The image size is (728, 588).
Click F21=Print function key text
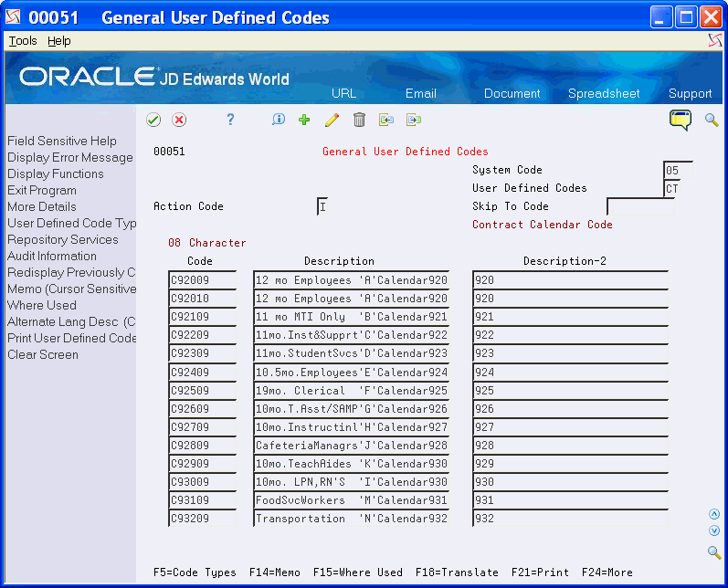(x=540, y=572)
